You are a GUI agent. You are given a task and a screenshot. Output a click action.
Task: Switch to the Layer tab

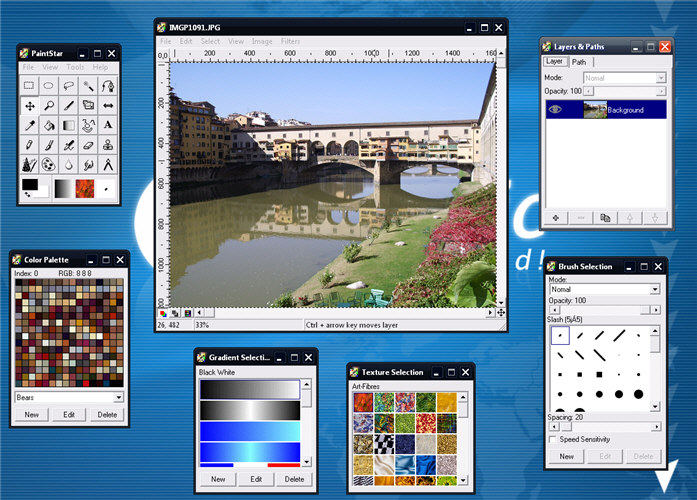(x=554, y=61)
